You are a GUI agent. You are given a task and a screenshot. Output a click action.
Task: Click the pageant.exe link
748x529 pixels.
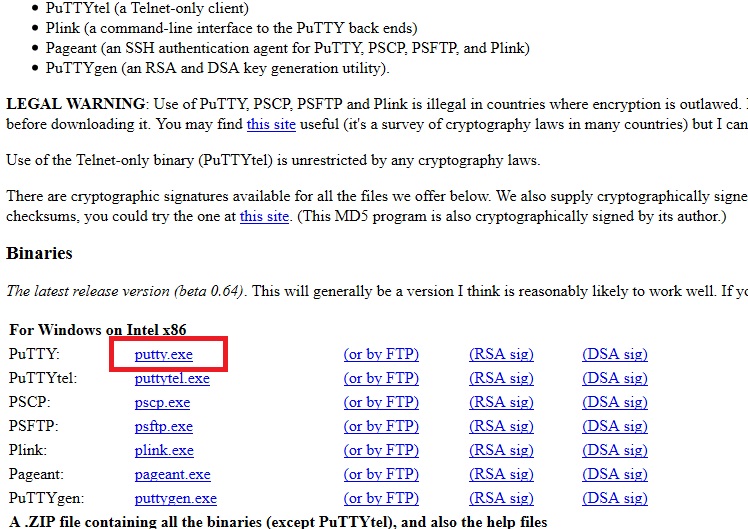tap(172, 474)
